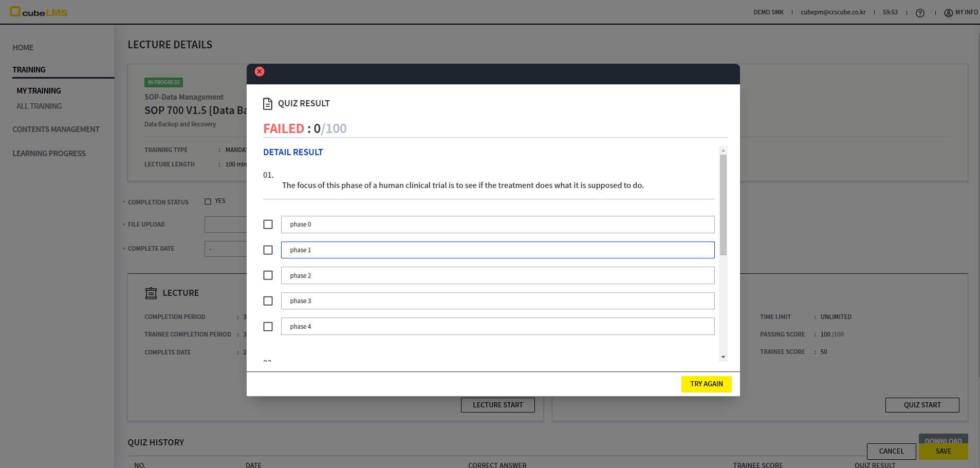Check the phase 0 checkbox
This screenshot has width=980, height=468.
(268, 224)
